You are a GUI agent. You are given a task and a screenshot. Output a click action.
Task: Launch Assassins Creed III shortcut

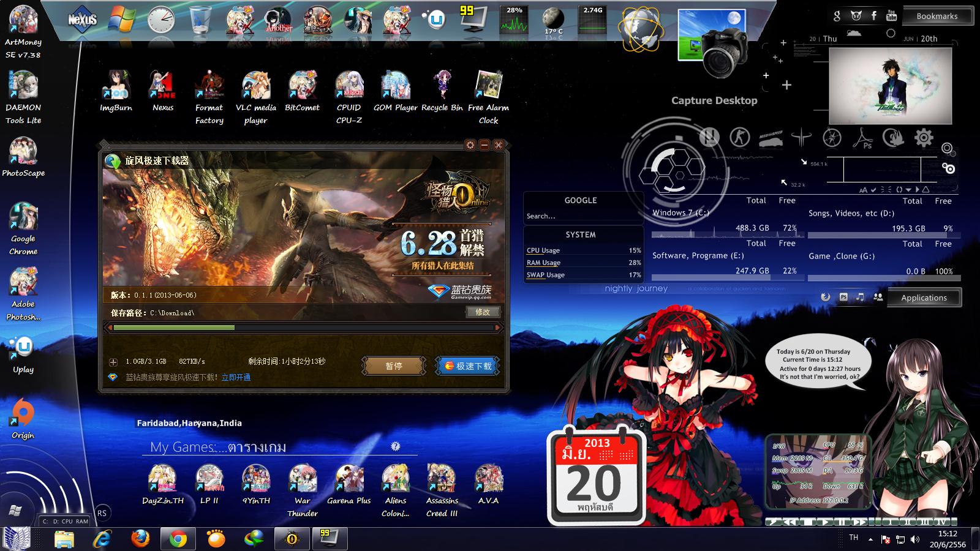click(442, 491)
